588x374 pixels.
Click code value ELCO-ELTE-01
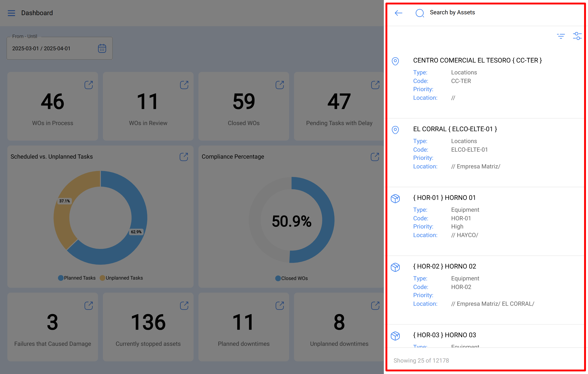pos(469,150)
